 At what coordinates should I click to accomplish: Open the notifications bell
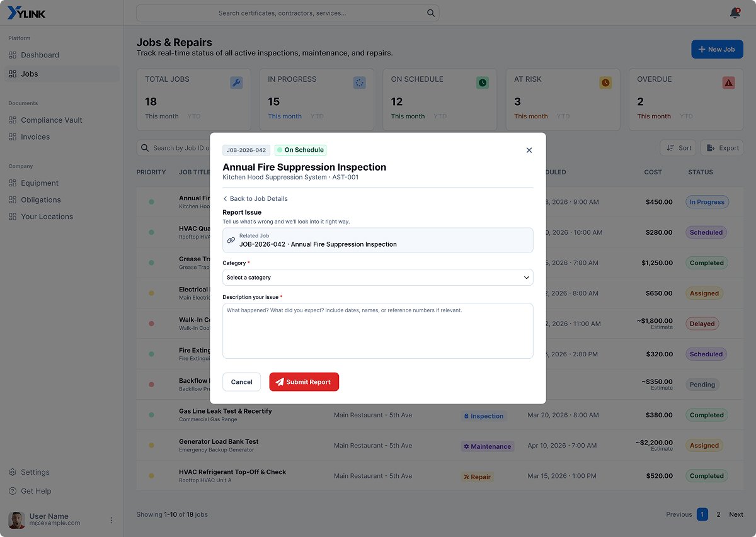pyautogui.click(x=735, y=13)
